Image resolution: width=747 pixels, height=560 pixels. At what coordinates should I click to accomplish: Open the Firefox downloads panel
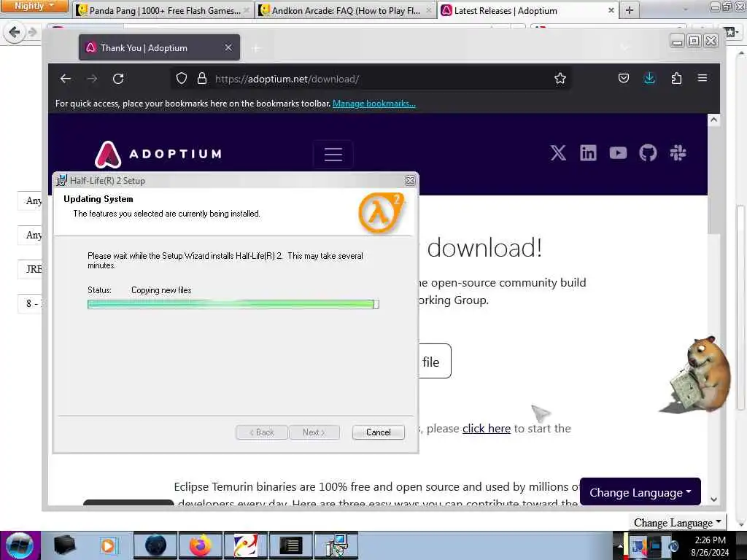coord(649,79)
